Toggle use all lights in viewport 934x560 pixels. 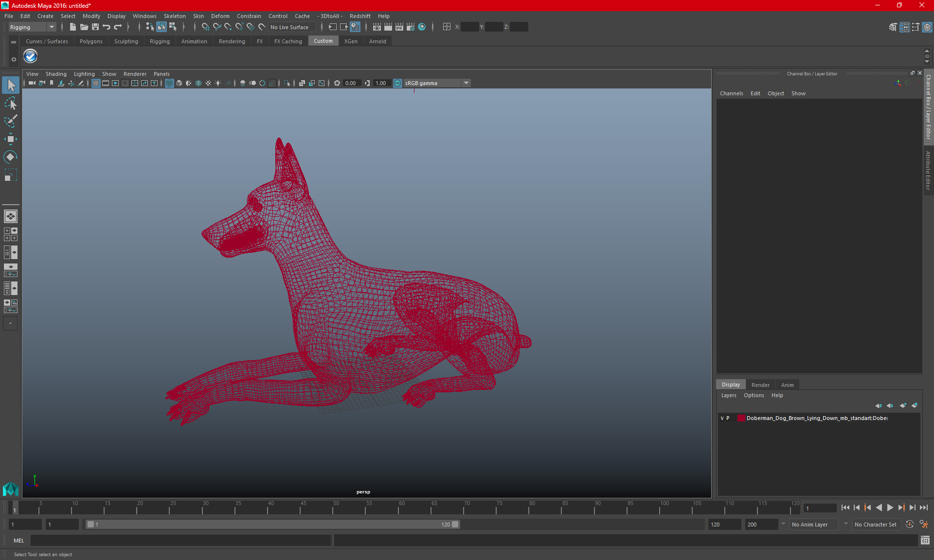point(218,83)
